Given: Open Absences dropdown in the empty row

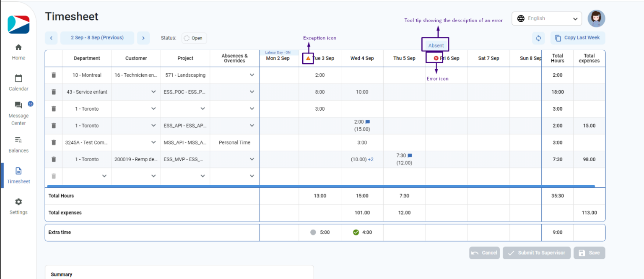Looking at the screenshot, I should click(x=252, y=176).
